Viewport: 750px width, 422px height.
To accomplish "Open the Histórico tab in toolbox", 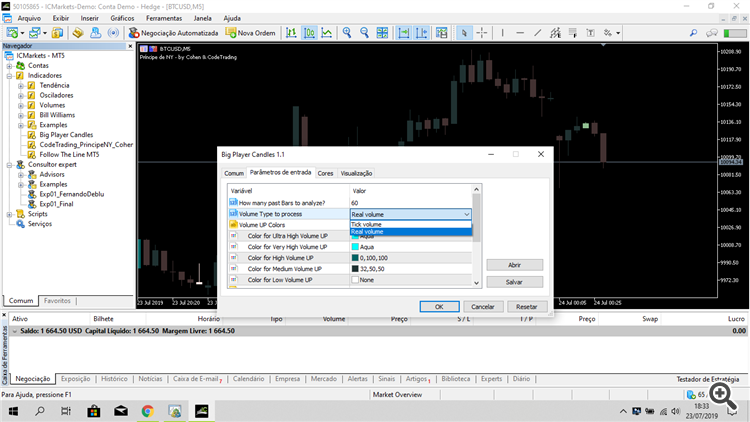I will [114, 378].
